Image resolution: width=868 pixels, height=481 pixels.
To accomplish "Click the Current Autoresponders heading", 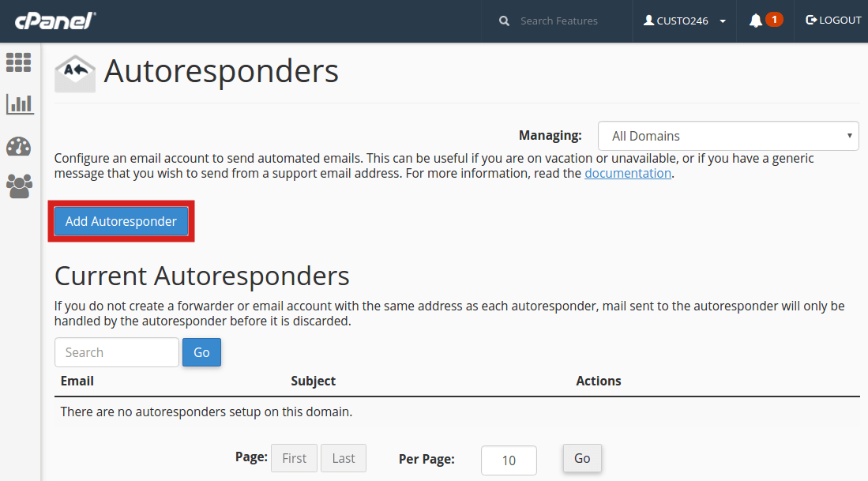I will coord(202,276).
